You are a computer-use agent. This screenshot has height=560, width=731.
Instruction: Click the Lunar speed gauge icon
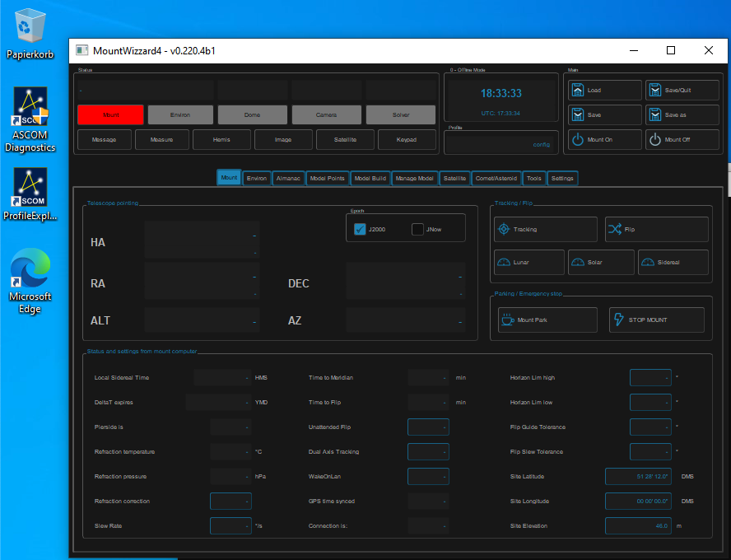pos(504,262)
